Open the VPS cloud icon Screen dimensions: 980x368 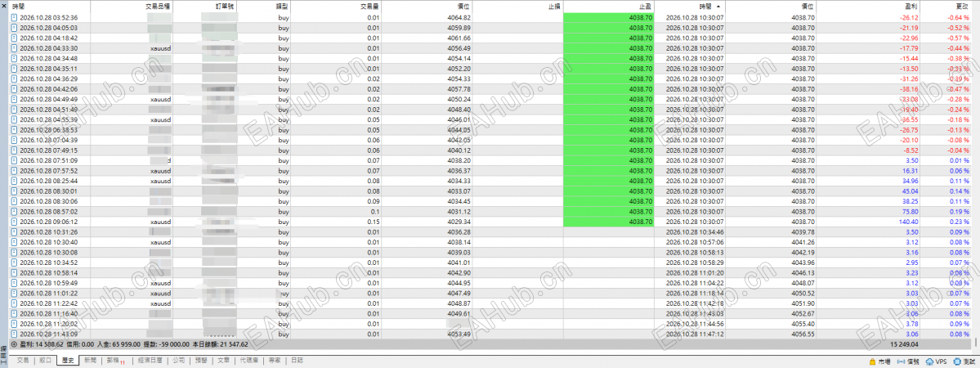929,361
